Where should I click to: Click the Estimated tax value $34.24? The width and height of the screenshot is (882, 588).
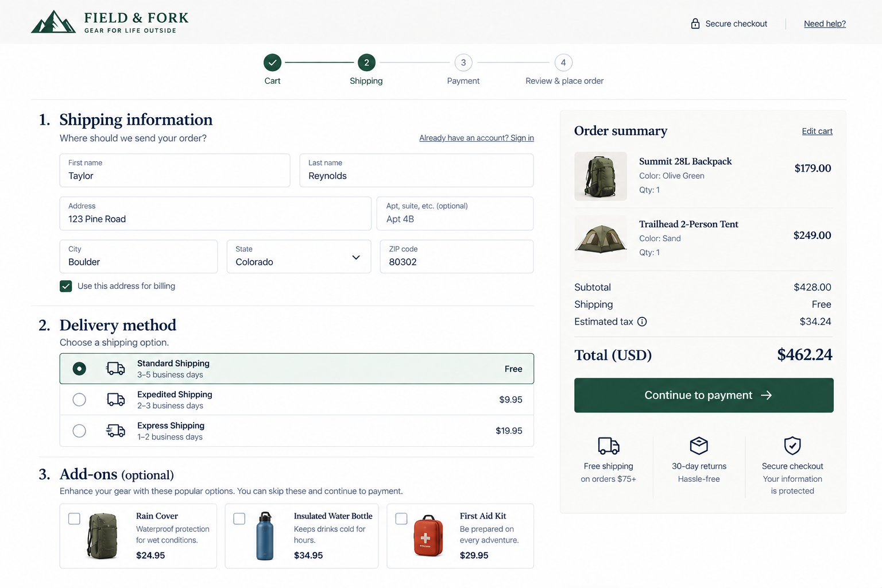click(x=815, y=322)
